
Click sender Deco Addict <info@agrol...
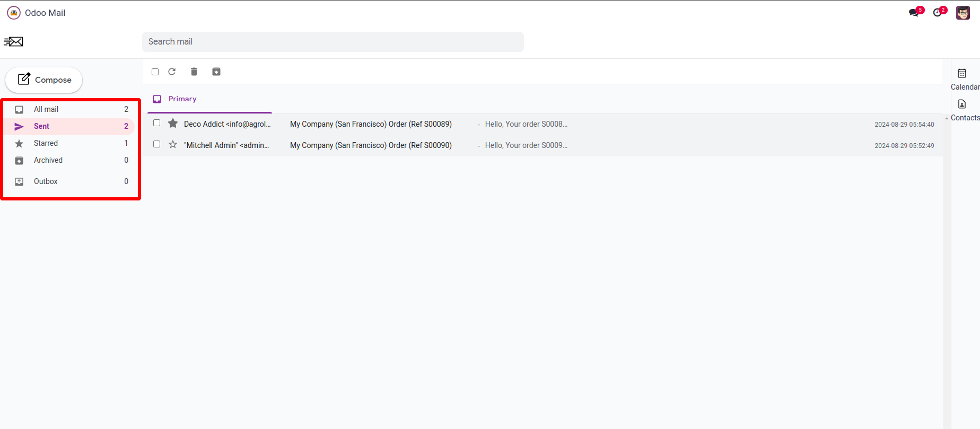click(x=227, y=124)
